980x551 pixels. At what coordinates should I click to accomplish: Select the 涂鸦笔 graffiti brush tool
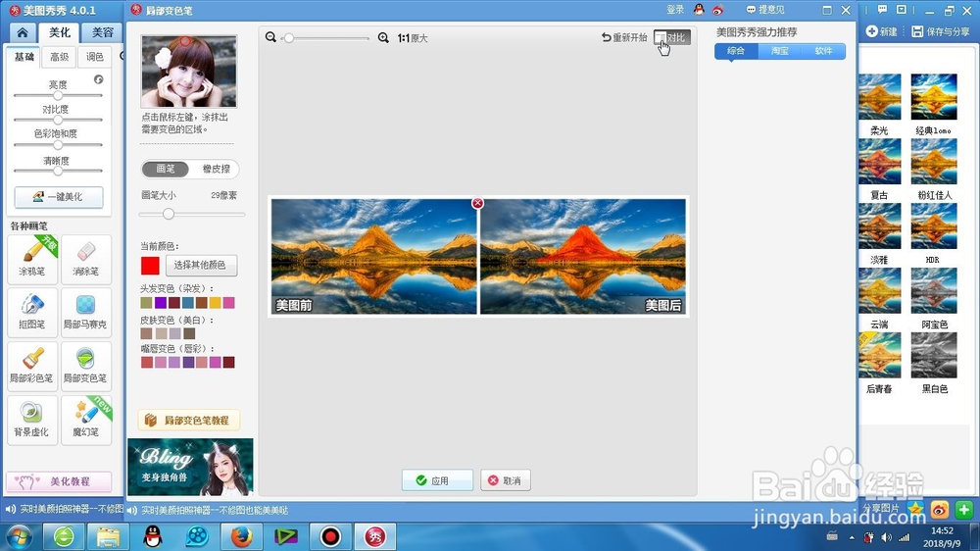point(32,259)
